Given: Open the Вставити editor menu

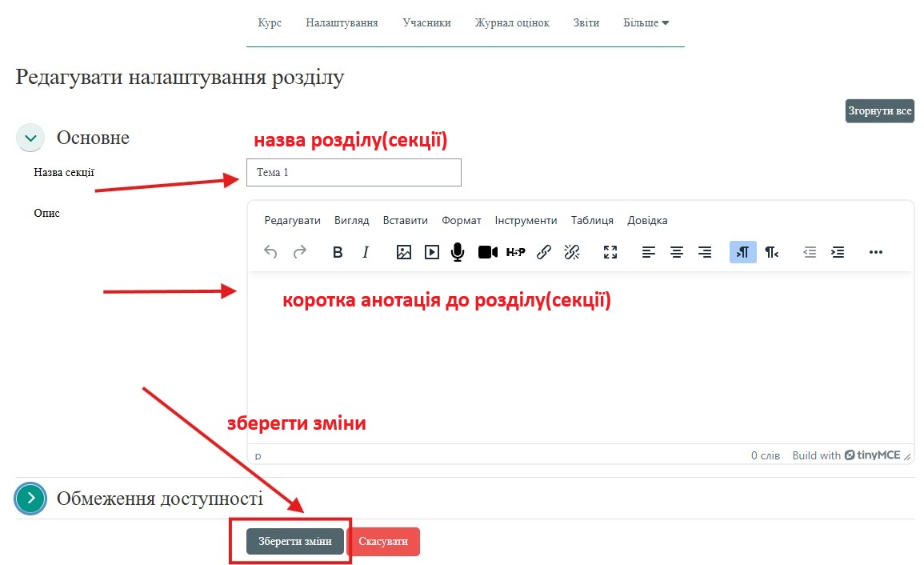Looking at the screenshot, I should pyautogui.click(x=405, y=220).
